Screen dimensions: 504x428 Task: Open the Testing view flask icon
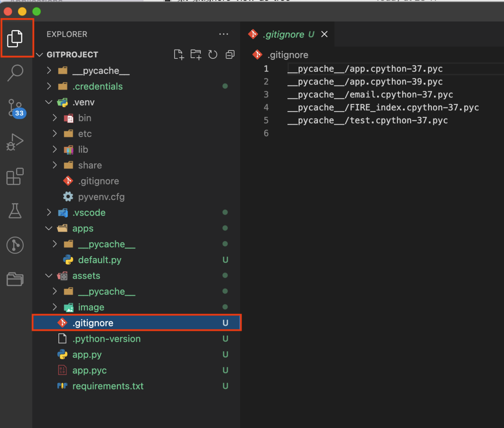[15, 211]
